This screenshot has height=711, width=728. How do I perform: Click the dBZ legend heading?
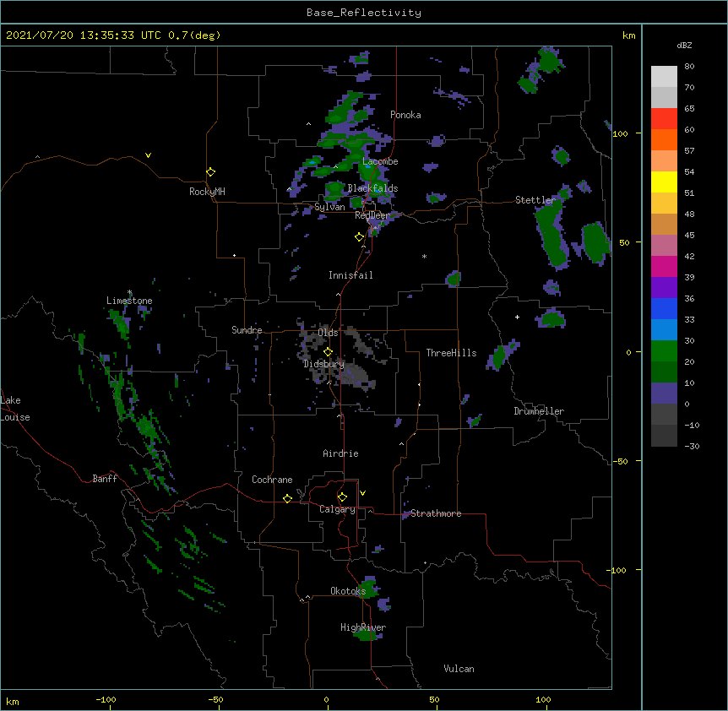[684, 45]
